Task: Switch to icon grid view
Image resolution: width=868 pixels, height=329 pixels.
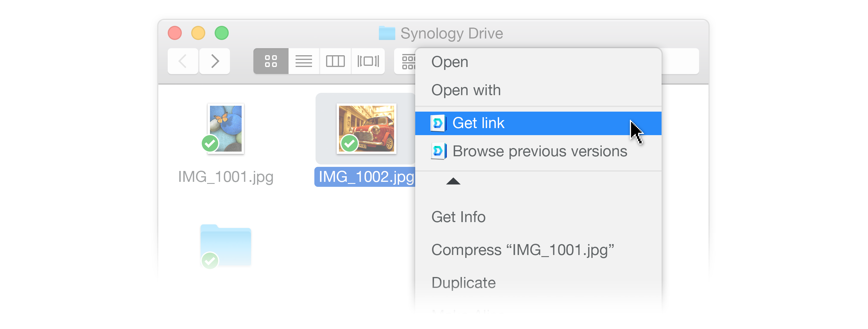Action: tap(271, 61)
